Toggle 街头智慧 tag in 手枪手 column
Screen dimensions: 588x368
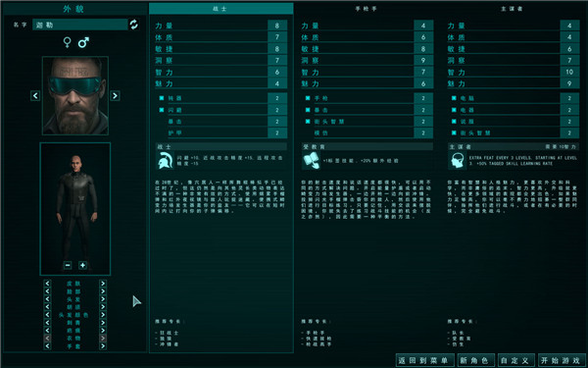click(x=308, y=122)
